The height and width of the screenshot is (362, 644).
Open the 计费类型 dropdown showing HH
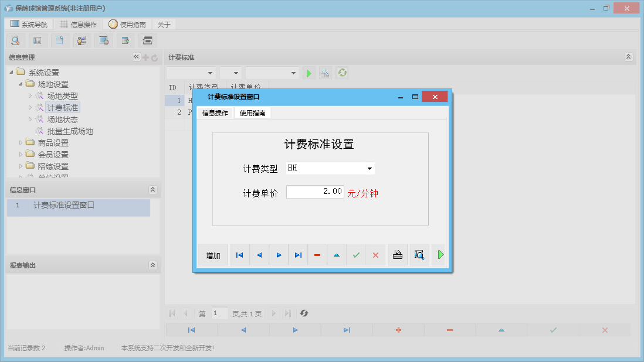370,168
